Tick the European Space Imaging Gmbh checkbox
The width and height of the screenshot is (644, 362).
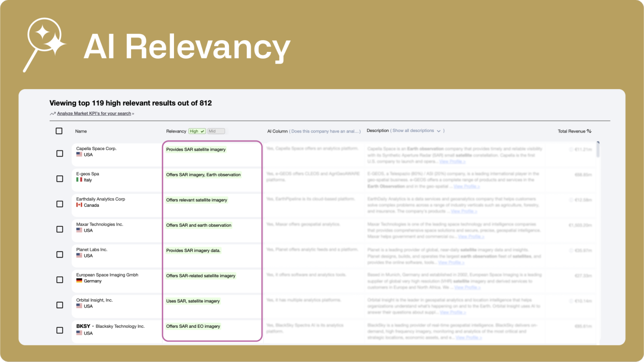tap(60, 280)
